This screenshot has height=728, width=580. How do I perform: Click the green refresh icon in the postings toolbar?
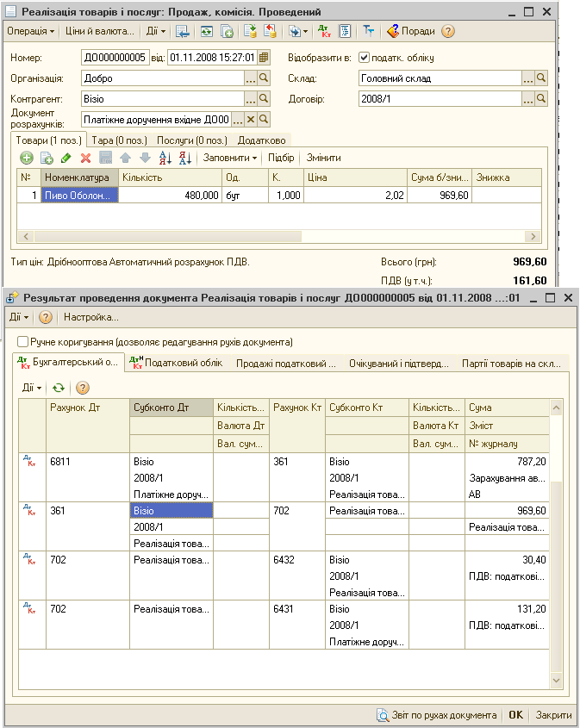coord(59,388)
